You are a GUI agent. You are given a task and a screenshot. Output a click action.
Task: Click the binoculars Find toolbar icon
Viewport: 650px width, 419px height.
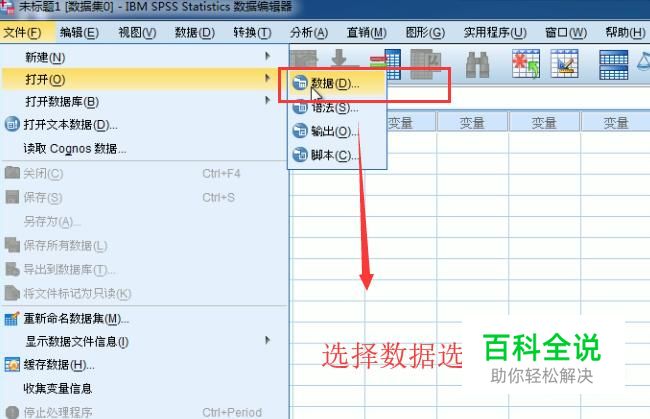coord(477,64)
